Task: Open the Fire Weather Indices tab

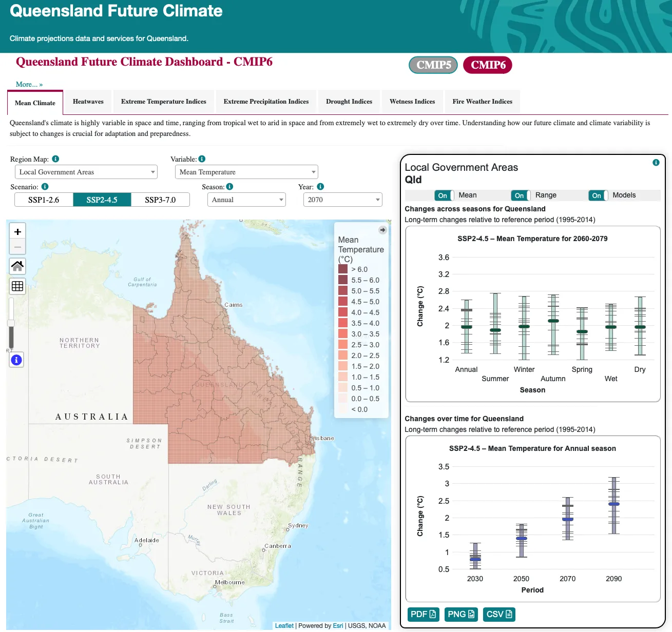Action: tap(482, 102)
